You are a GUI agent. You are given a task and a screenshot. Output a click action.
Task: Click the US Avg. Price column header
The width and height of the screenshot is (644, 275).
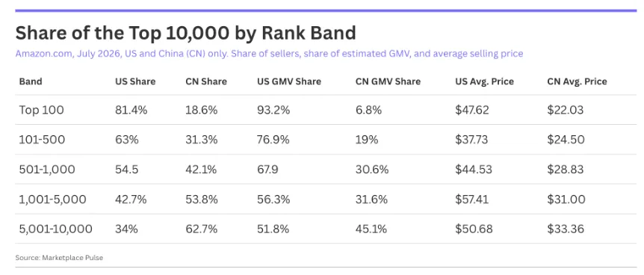(484, 81)
